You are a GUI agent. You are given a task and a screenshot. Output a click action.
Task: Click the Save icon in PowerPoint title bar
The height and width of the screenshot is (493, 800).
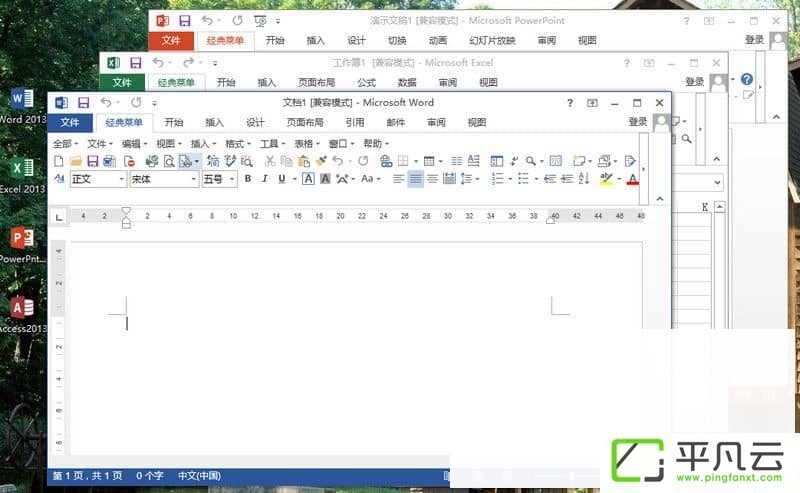click(x=185, y=20)
